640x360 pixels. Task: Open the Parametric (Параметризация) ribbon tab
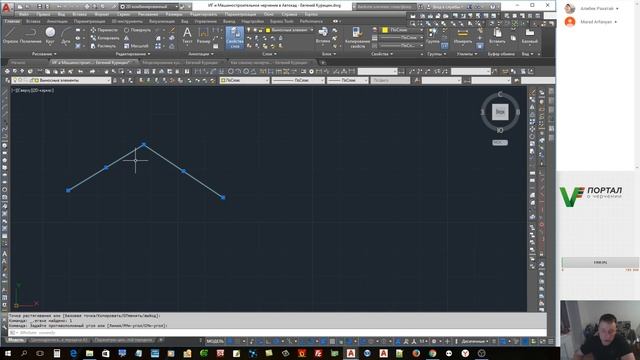(x=89, y=21)
